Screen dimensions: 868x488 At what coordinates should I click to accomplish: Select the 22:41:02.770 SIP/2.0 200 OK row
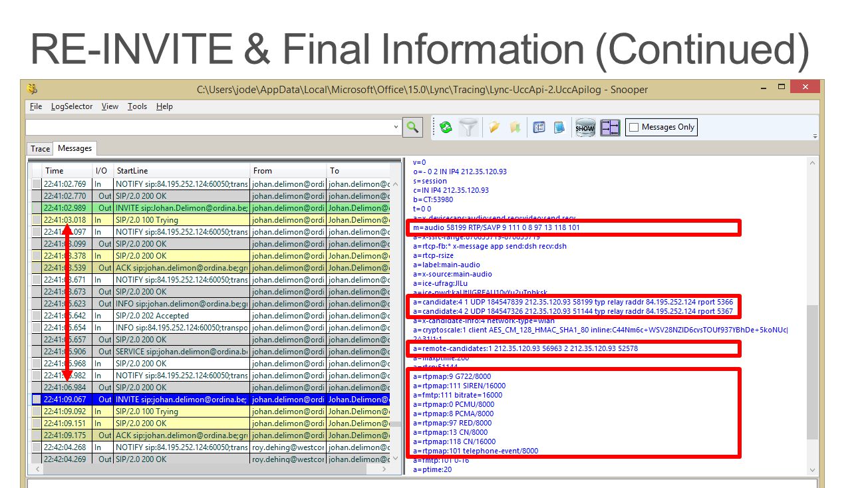[210, 196]
